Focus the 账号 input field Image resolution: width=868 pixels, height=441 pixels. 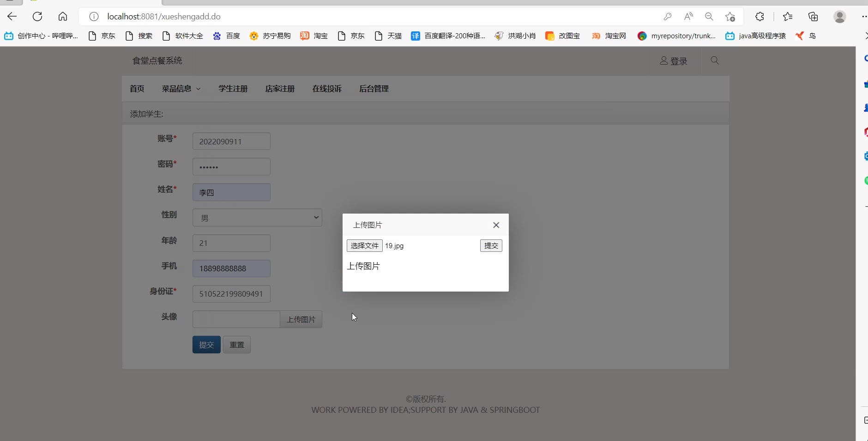pos(231,141)
